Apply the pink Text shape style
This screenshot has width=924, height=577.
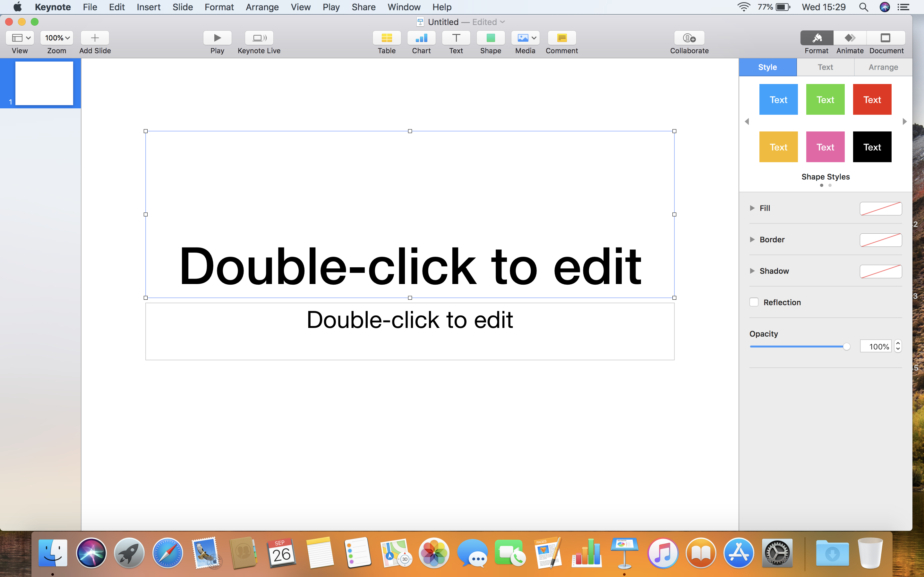coord(825,147)
